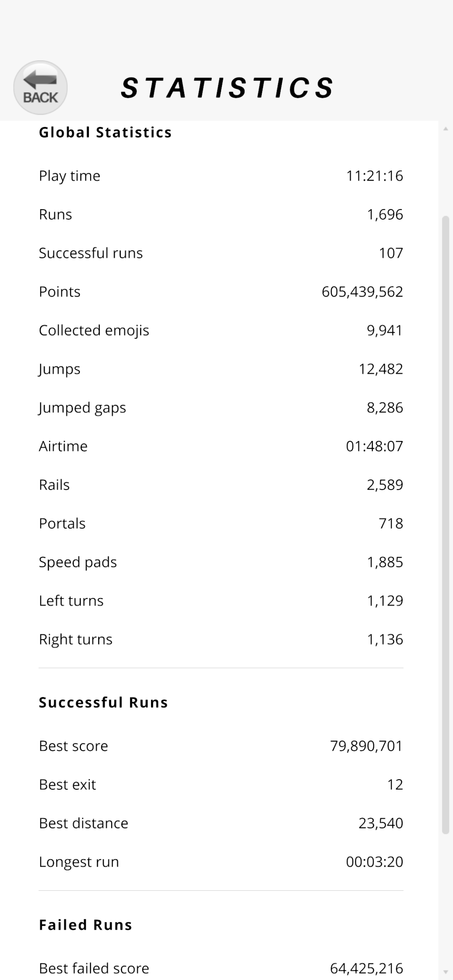Image resolution: width=453 pixels, height=980 pixels.
Task: Click the vertical scrollbar thumb
Action: tap(445, 525)
